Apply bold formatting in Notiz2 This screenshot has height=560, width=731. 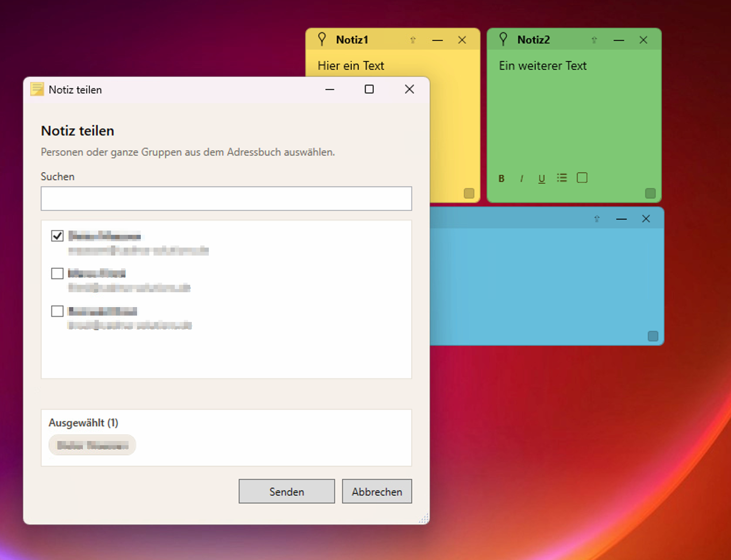coord(501,179)
